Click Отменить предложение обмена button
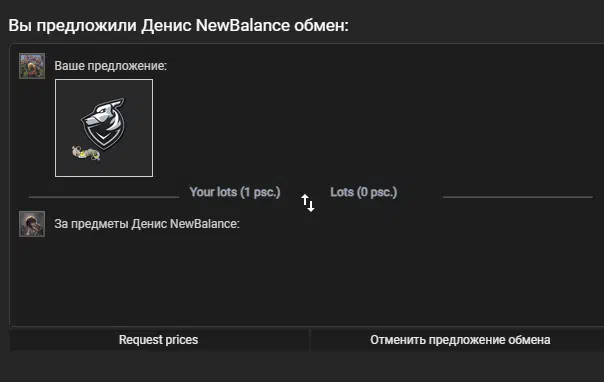This screenshot has width=604, height=382. click(x=460, y=340)
